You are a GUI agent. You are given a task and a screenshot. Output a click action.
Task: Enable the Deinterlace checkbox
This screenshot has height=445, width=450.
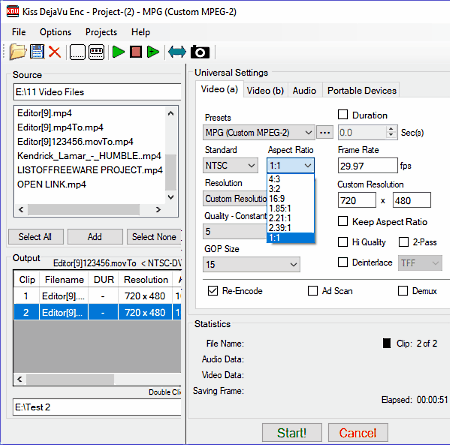(x=343, y=262)
